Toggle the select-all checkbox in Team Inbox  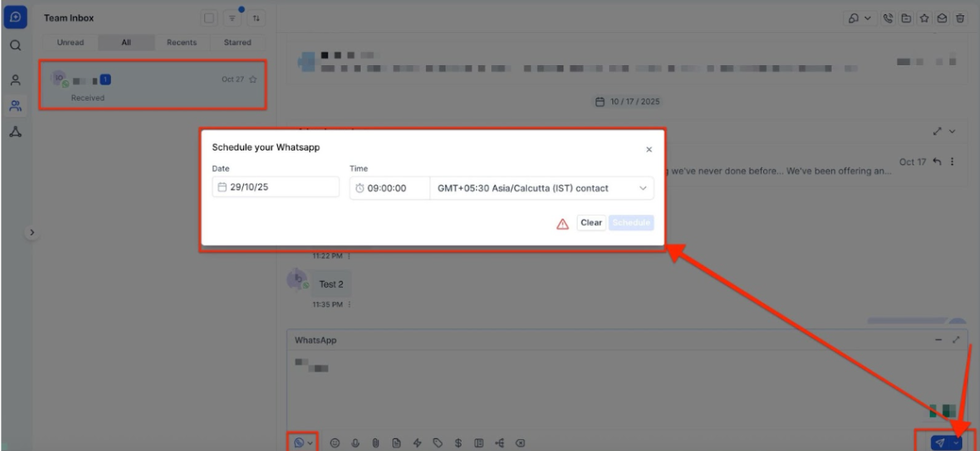point(209,18)
